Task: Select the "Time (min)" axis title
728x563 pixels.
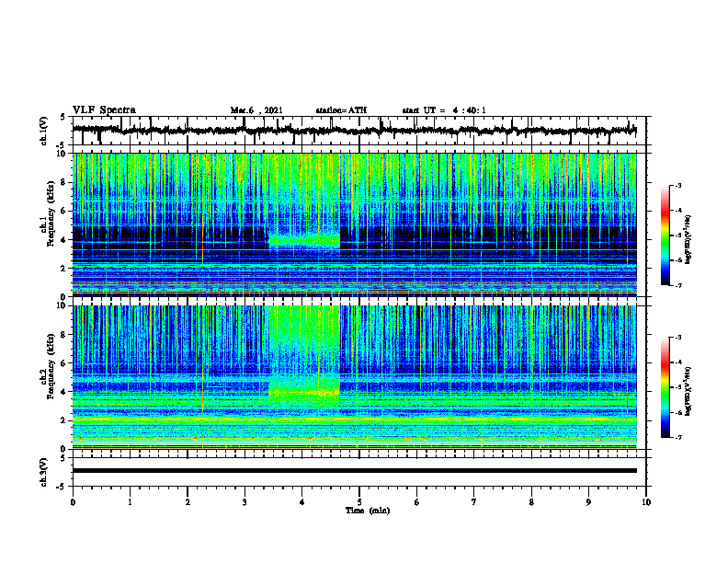Action: pyautogui.click(x=368, y=511)
